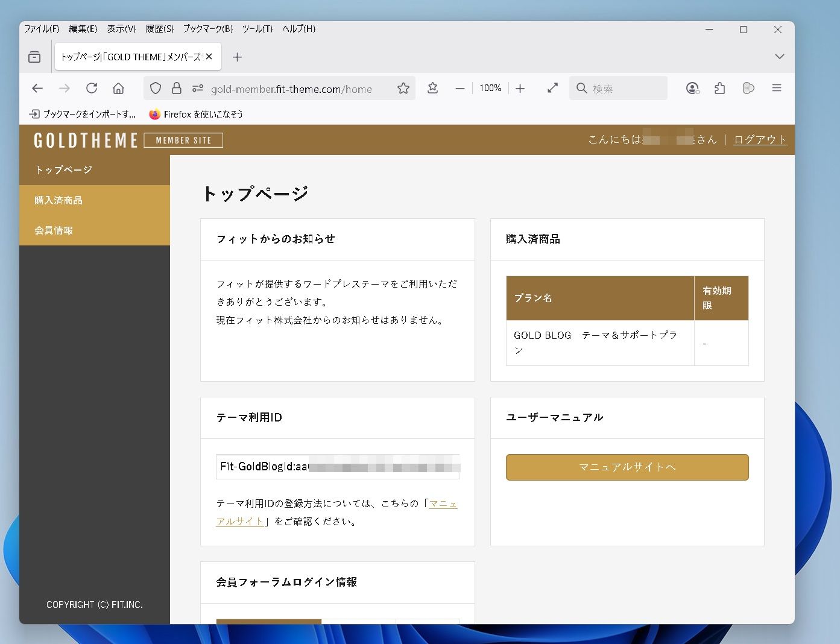Open the ヘルプ(H) menu
This screenshot has width=840, height=644.
click(298, 29)
